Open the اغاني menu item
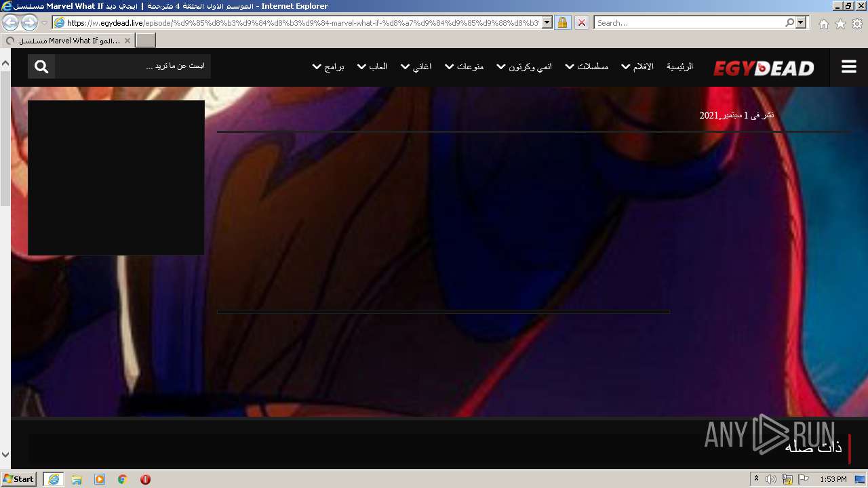The height and width of the screenshot is (488, 868). point(422,66)
